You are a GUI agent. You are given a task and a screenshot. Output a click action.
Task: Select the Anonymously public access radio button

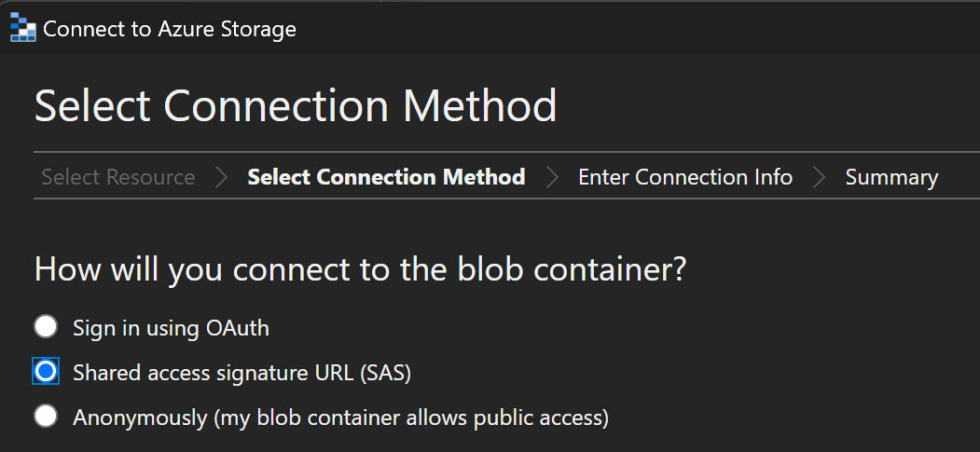[46, 417]
